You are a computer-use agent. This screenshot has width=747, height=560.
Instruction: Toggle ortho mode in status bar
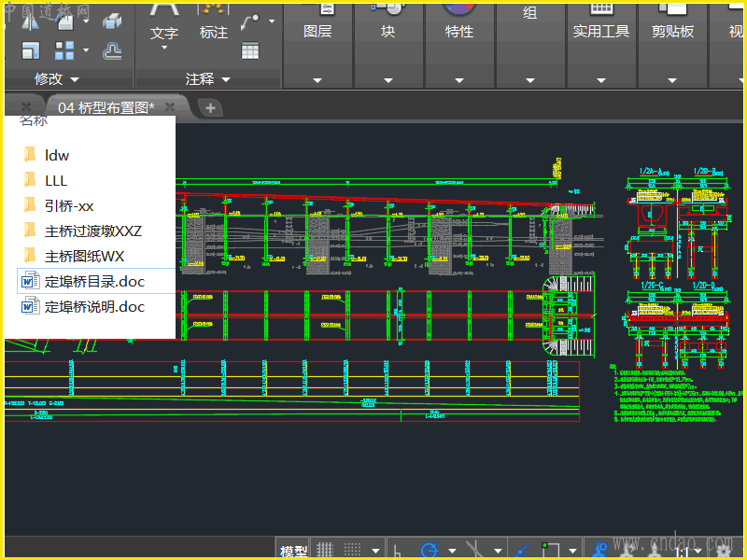(x=397, y=551)
